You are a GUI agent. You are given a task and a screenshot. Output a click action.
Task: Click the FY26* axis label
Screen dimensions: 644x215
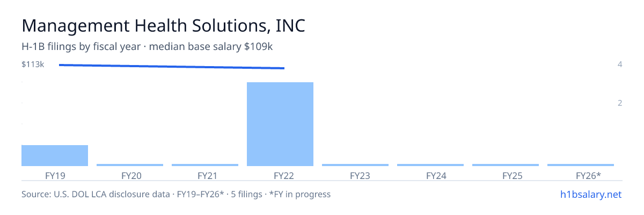[588, 176]
